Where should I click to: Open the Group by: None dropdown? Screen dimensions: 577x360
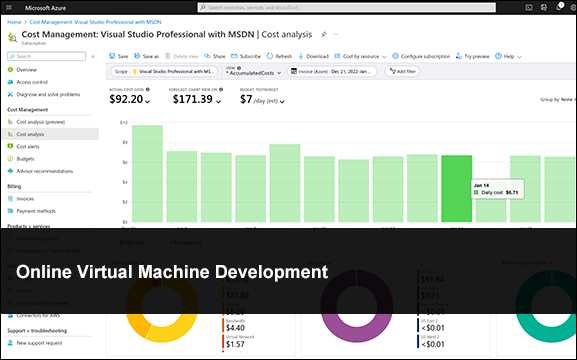(x=558, y=99)
